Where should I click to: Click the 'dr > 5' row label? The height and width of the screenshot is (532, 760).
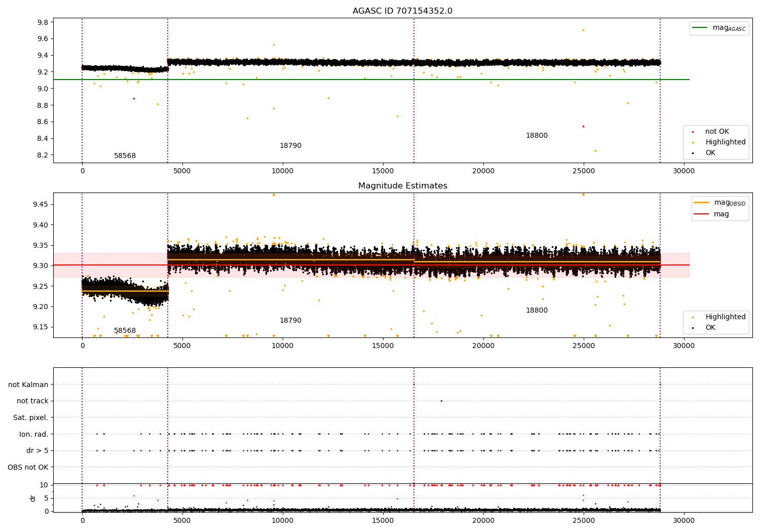(37, 450)
